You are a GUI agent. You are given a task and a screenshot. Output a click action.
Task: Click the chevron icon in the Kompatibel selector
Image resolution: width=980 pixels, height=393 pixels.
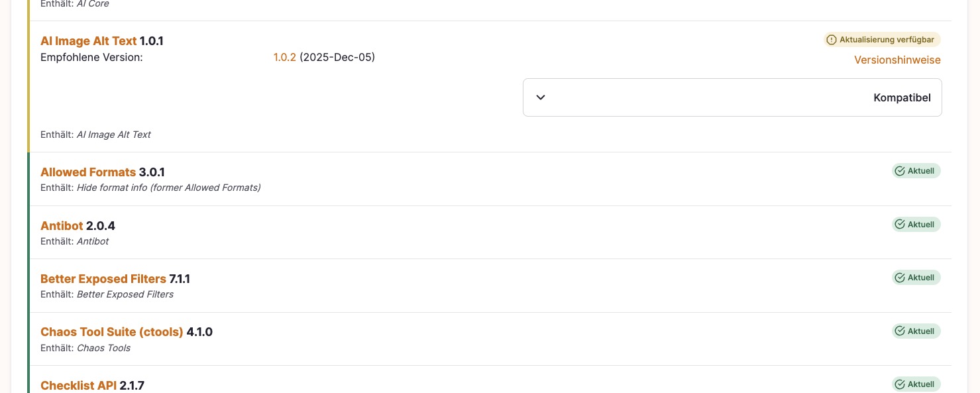click(541, 97)
